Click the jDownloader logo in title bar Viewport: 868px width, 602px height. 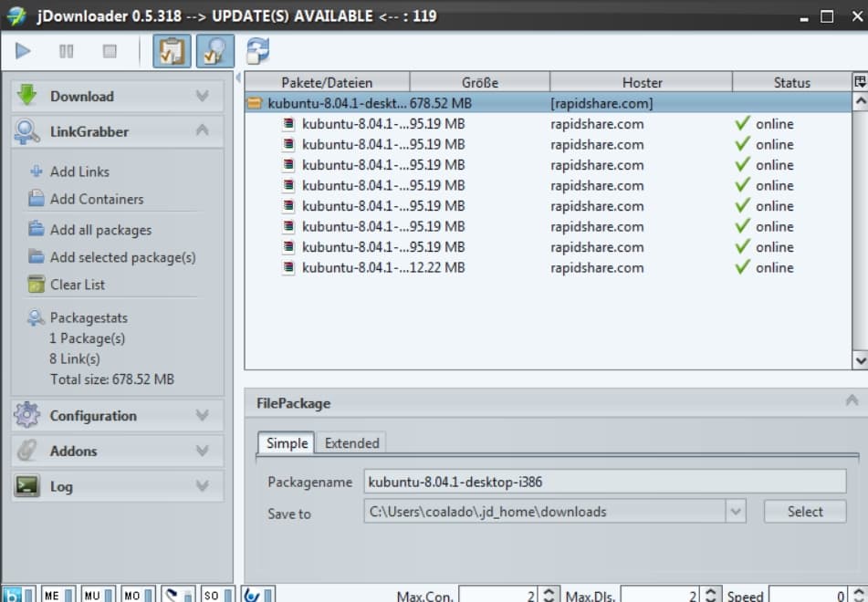[16, 16]
